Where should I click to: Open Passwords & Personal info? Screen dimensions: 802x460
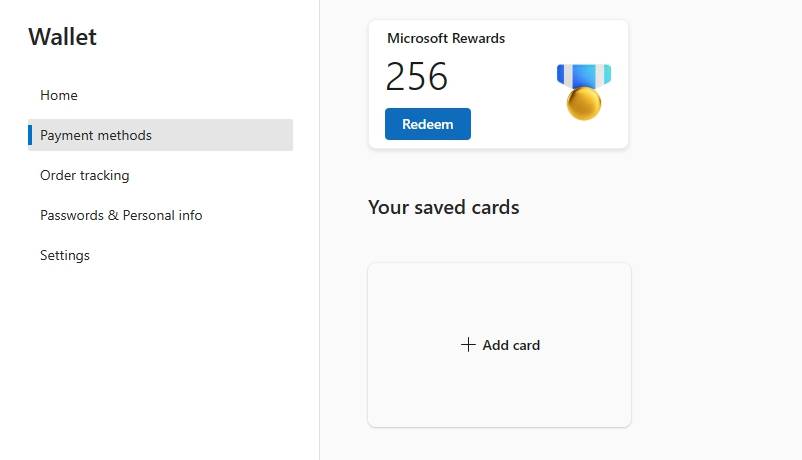(121, 215)
